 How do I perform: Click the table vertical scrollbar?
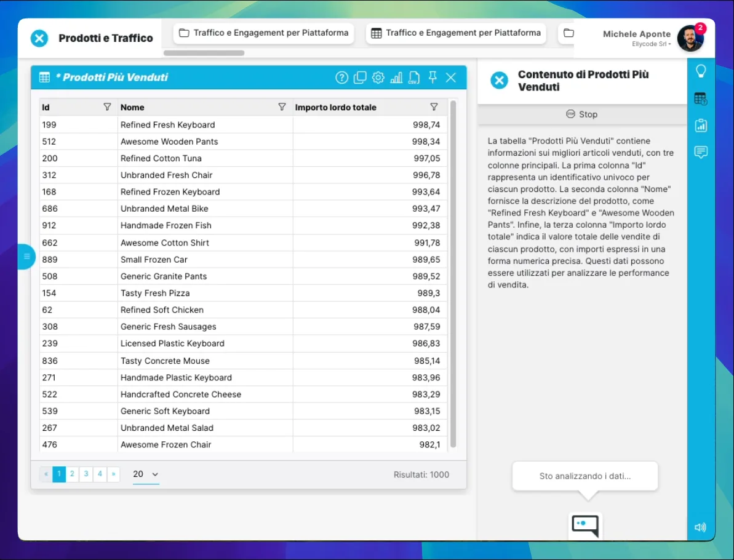click(x=453, y=274)
